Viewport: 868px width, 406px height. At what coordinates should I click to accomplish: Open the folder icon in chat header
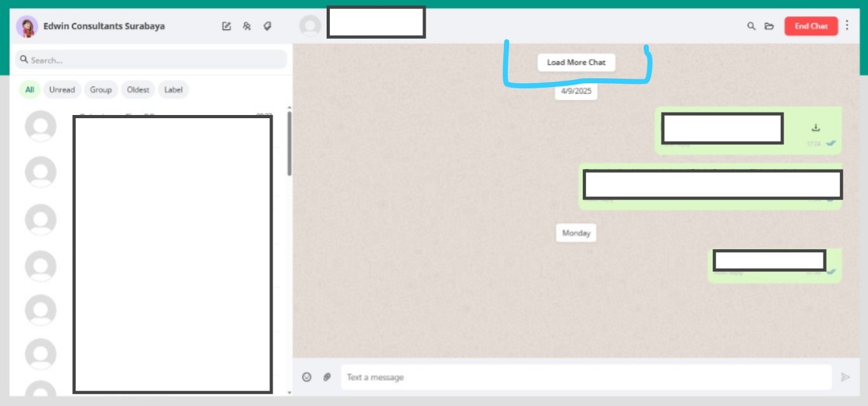(769, 26)
